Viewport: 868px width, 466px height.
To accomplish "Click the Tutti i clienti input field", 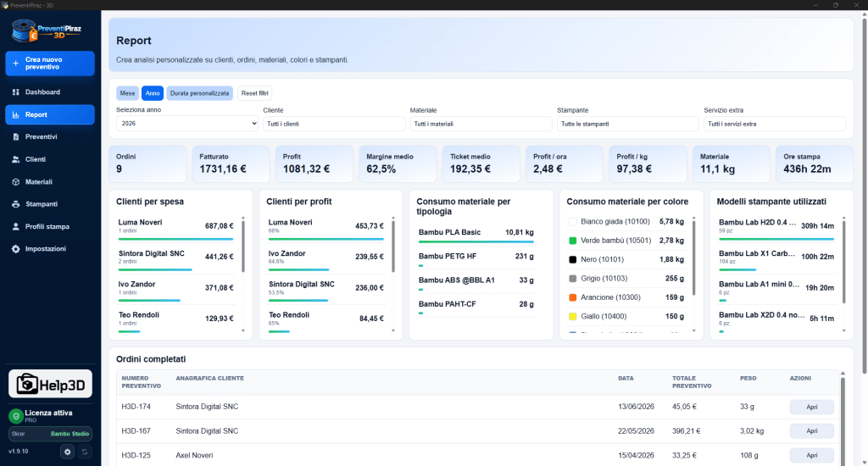I will coord(334,124).
